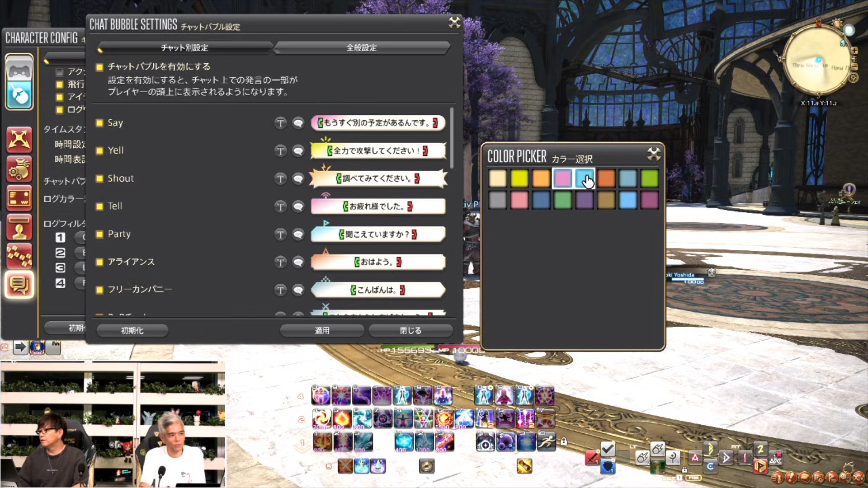Switch to the チャット別設定 tab
Viewport: 868px width, 488px height.
point(184,47)
